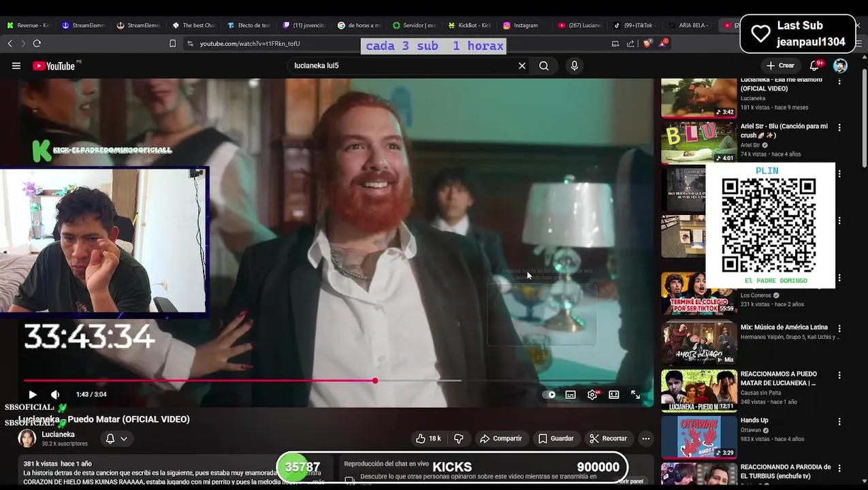868x490 pixels.
Task: Click '381 k vistas hace 1 año' text
Action: [x=57, y=463]
